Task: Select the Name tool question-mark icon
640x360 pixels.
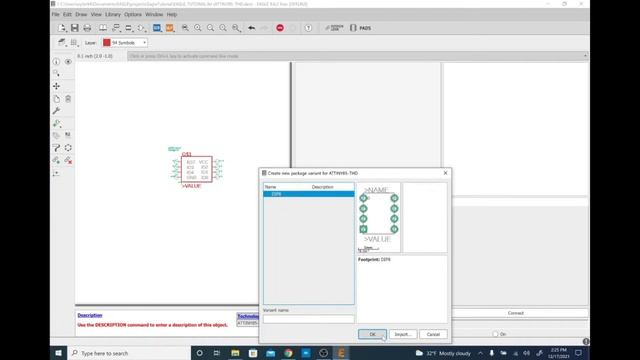Action: pos(56,148)
